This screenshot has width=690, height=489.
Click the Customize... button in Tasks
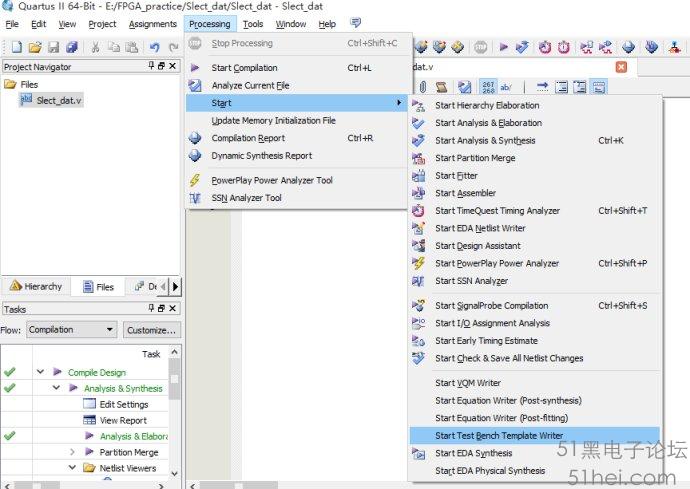pos(151,330)
